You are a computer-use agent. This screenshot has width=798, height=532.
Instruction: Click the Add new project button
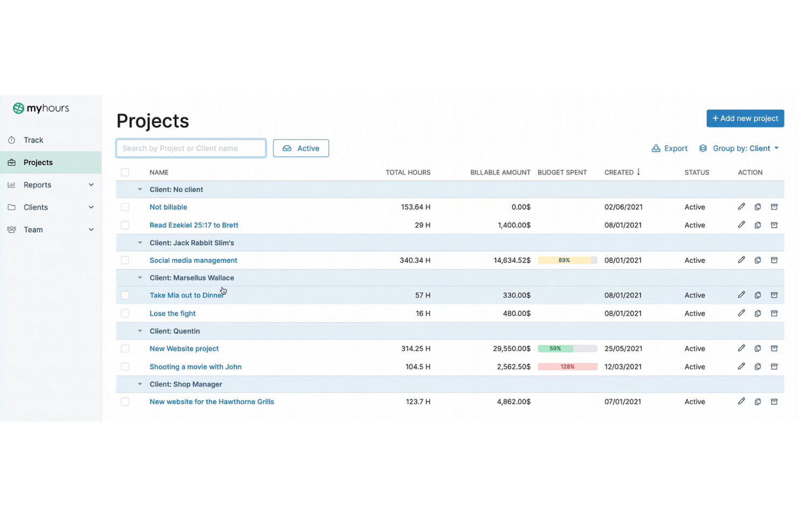point(745,118)
